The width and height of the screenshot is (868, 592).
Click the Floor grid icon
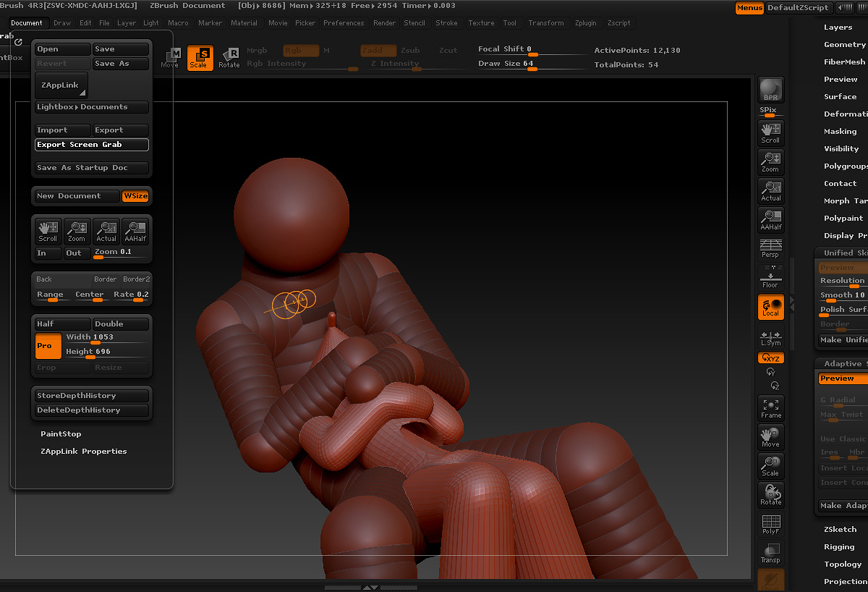[x=770, y=278]
